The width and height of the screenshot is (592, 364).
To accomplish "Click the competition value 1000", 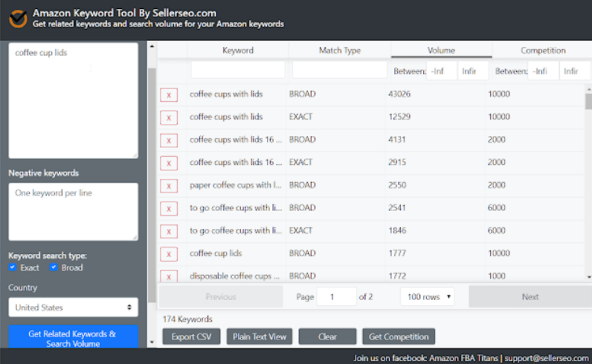I will click(496, 276).
